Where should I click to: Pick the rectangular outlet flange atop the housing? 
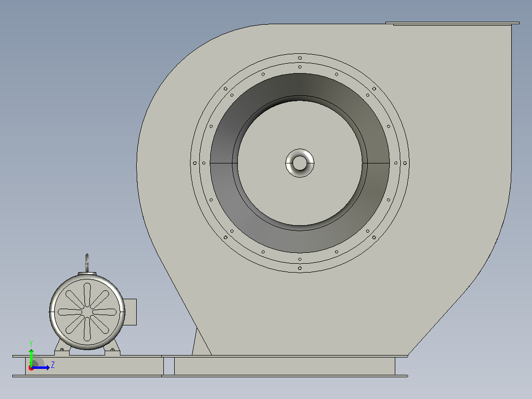point(452,23)
